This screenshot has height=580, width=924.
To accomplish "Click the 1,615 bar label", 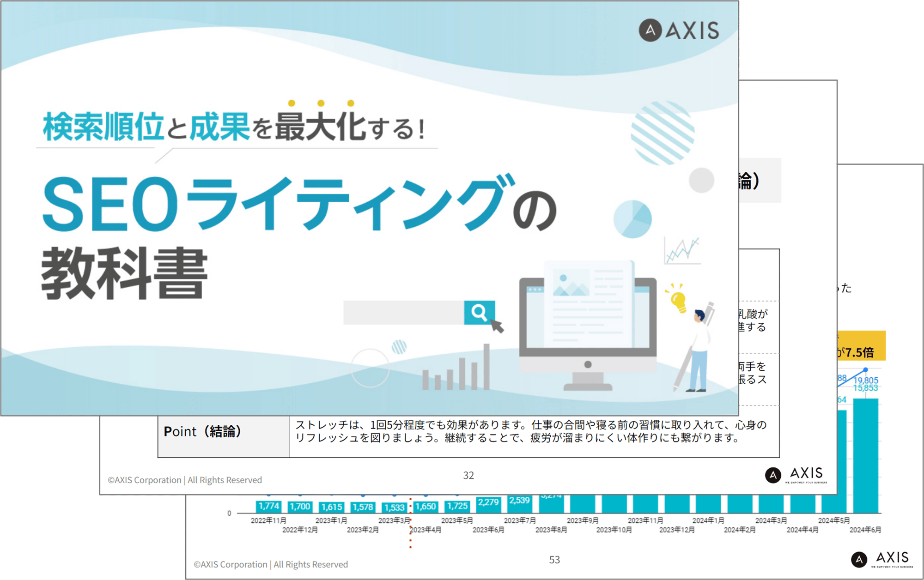I will pos(332,507).
